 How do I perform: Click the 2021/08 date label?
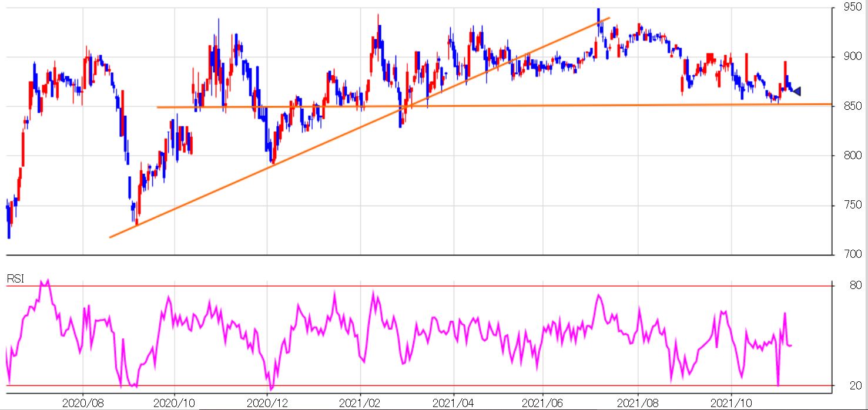point(638,403)
